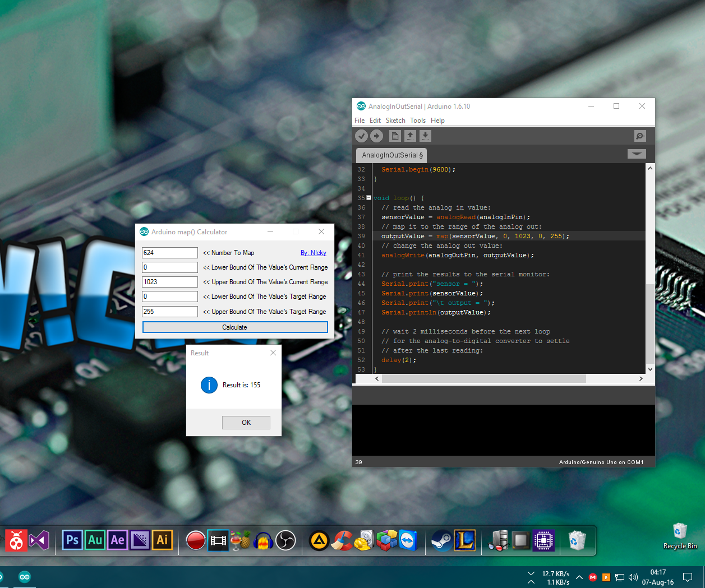Open the Serial Monitor magnifier icon
Image resolution: width=705 pixels, height=588 pixels.
click(639, 136)
